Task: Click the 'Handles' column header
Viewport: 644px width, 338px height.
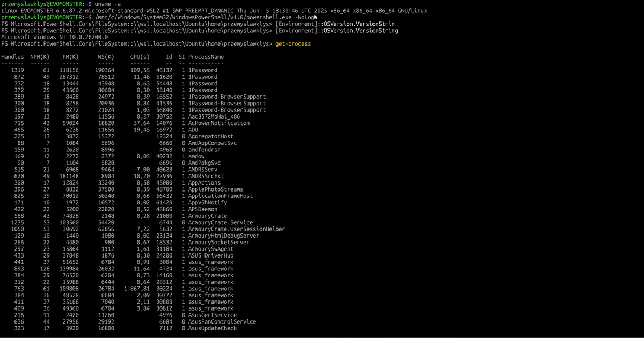Action: [12, 57]
